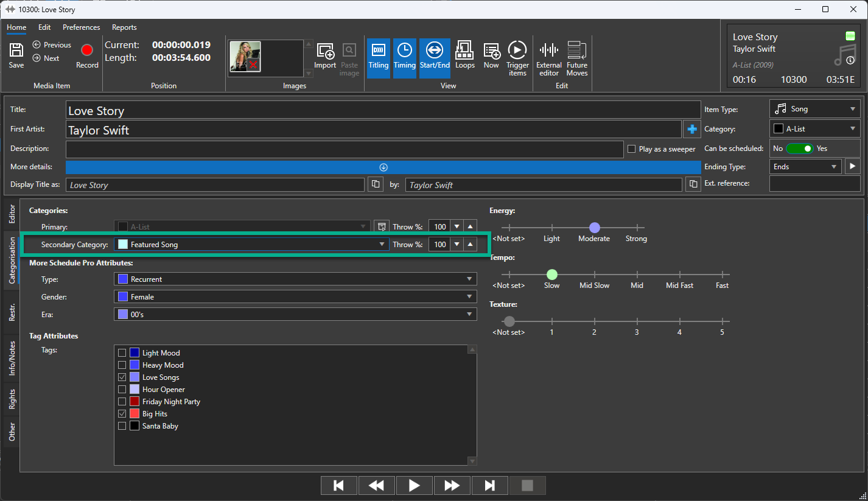This screenshot has height=501, width=868.
Task: Tick the Play as a sweeper checkbox
Action: click(631, 149)
